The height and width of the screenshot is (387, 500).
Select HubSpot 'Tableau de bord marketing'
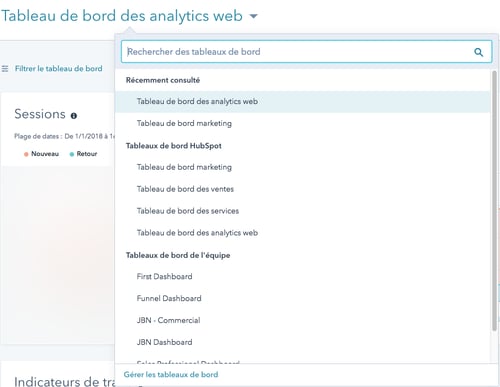coord(303,167)
